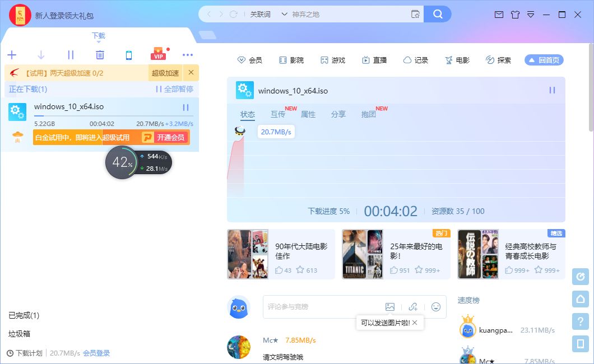594x364 pixels.
Task: Click the trash icon in download toolbar
Action: point(100,55)
